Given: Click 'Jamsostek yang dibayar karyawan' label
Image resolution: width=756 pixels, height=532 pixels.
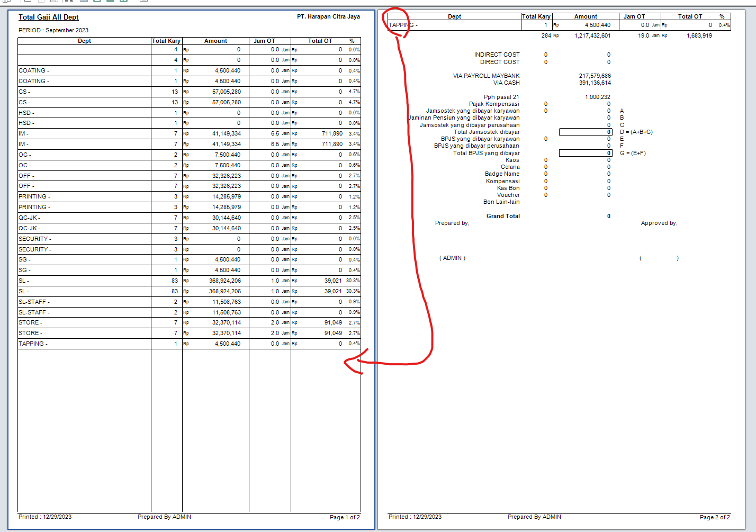Looking at the screenshot, I should pyautogui.click(x=473, y=111).
